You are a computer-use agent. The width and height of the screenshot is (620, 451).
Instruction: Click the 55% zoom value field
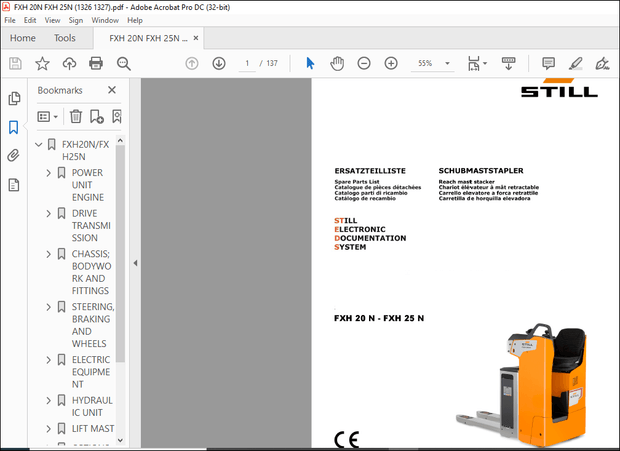[425, 63]
